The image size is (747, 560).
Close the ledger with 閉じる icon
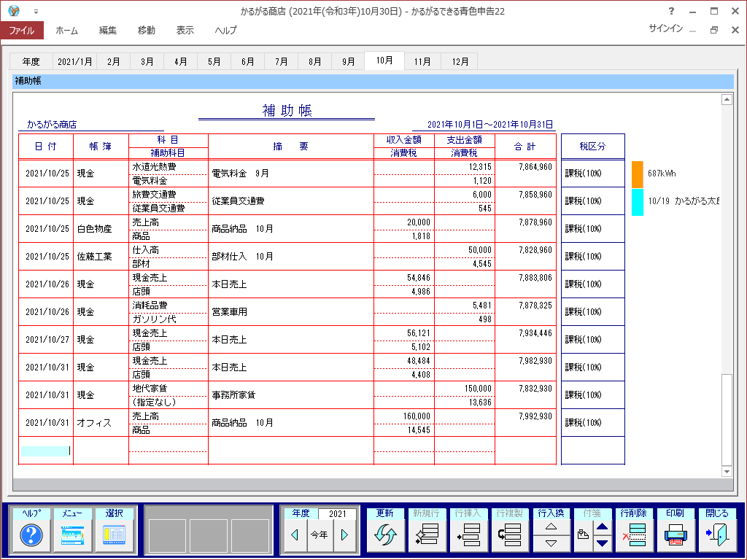717,534
